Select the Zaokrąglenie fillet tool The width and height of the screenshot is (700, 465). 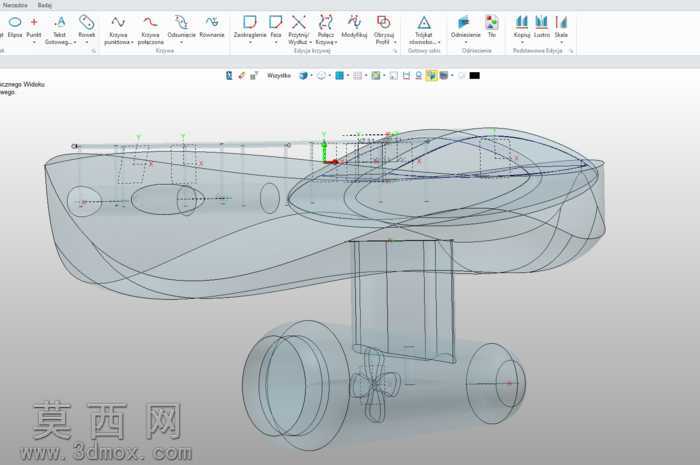250,26
